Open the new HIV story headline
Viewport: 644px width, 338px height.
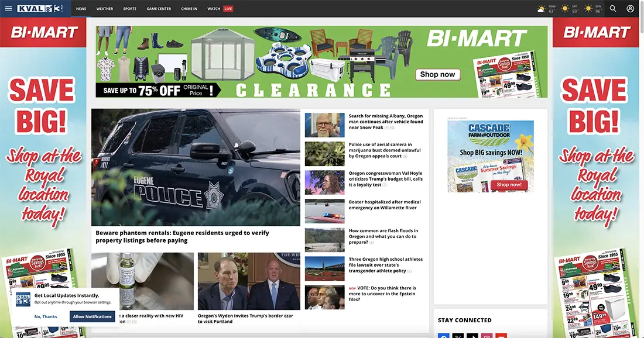(152, 319)
